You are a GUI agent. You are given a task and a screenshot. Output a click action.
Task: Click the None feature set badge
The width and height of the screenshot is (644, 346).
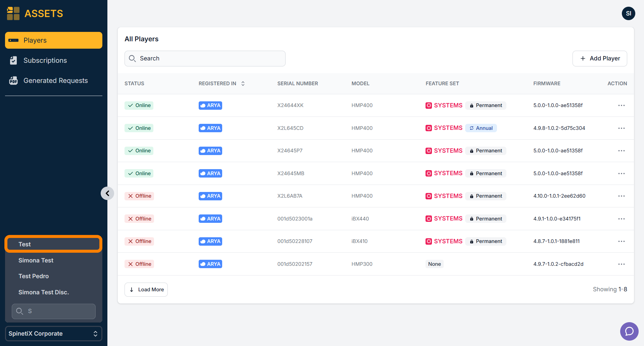pyautogui.click(x=435, y=264)
